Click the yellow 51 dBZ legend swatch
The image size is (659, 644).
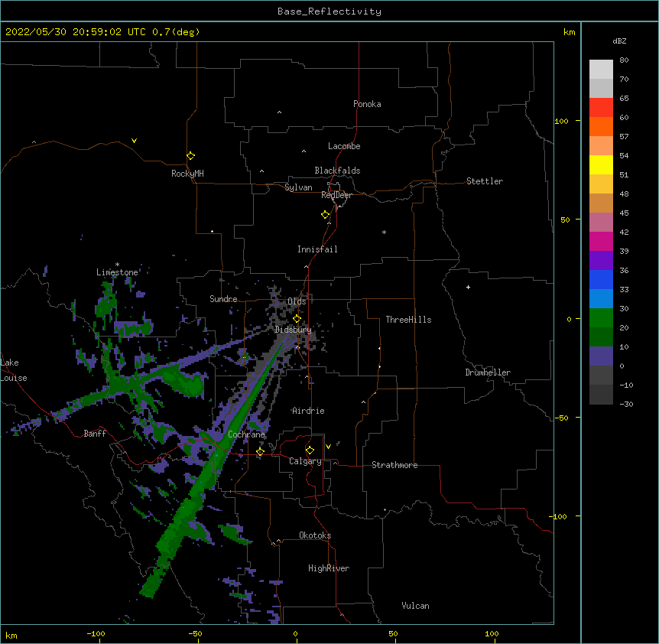(x=601, y=164)
